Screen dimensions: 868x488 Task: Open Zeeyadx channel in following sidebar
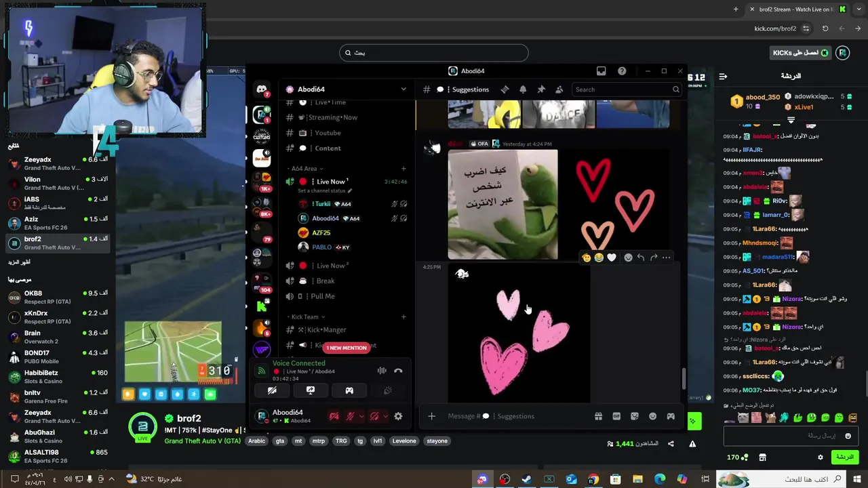58,163
